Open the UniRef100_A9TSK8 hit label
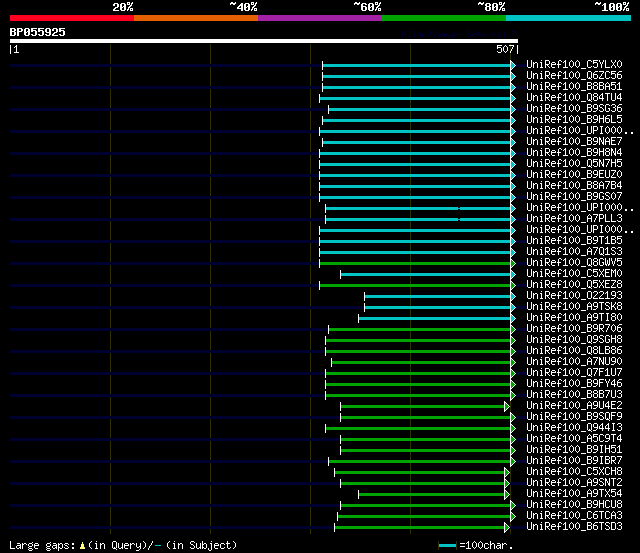 click(x=574, y=307)
